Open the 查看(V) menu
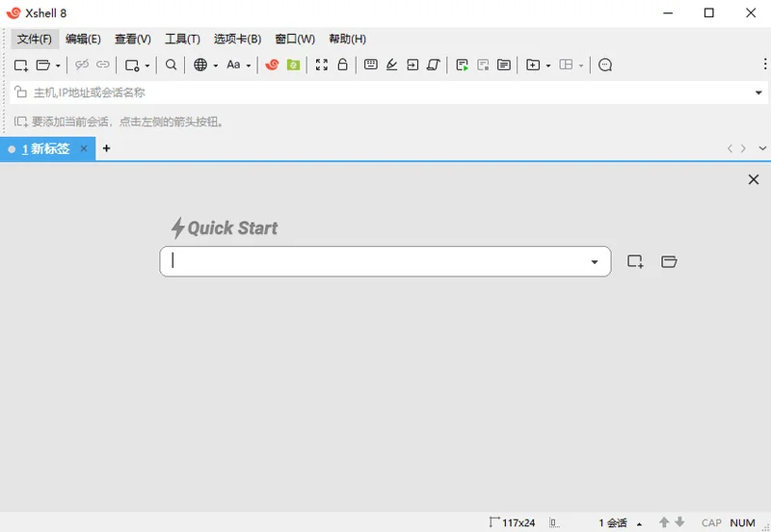Screen dimensions: 771x532 pos(133,39)
